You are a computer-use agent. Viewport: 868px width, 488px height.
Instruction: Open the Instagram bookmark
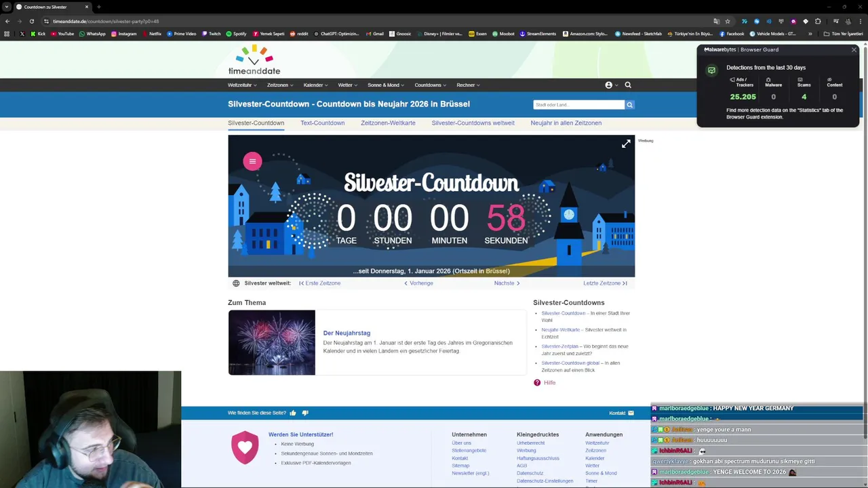pos(123,33)
